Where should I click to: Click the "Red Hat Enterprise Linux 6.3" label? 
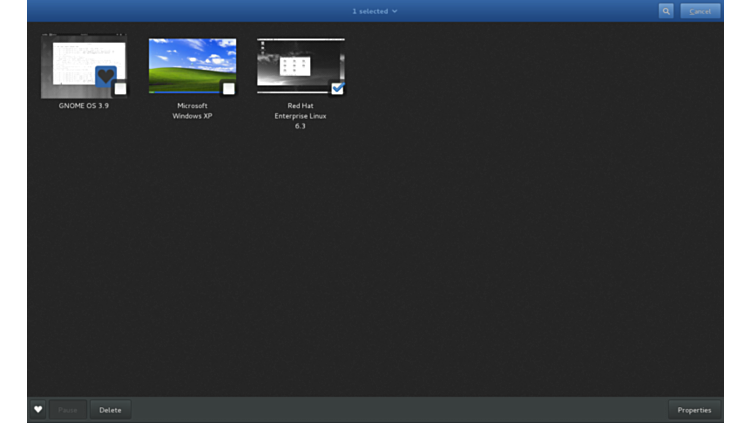click(300, 115)
